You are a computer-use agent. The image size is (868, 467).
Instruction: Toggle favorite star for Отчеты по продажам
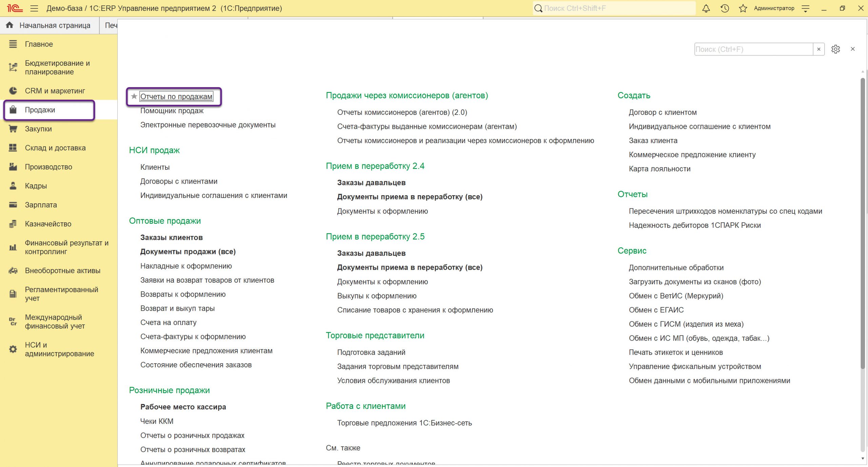tap(134, 97)
